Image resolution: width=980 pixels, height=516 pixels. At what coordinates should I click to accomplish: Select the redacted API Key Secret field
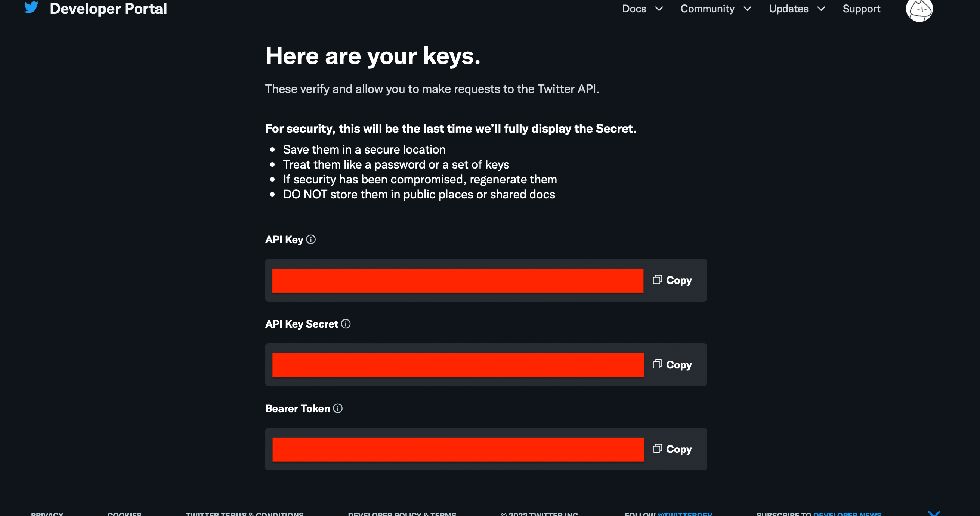(x=458, y=365)
